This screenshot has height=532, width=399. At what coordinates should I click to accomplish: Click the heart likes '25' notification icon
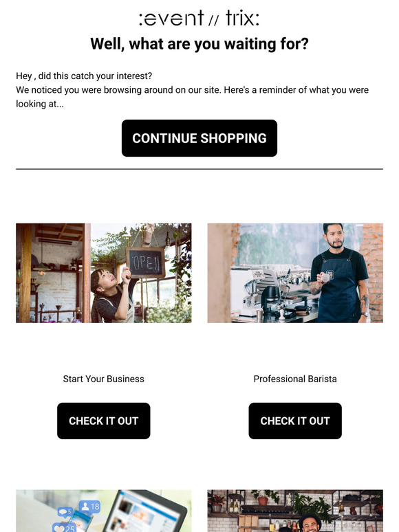point(64,528)
